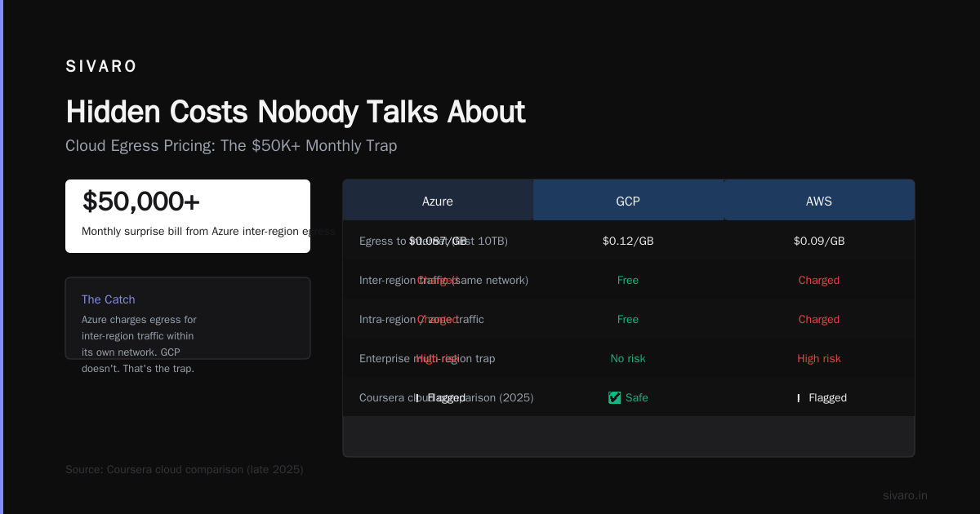Click the paragraph starting Azure charges egress
This screenshot has height=514, width=980.
(x=139, y=344)
